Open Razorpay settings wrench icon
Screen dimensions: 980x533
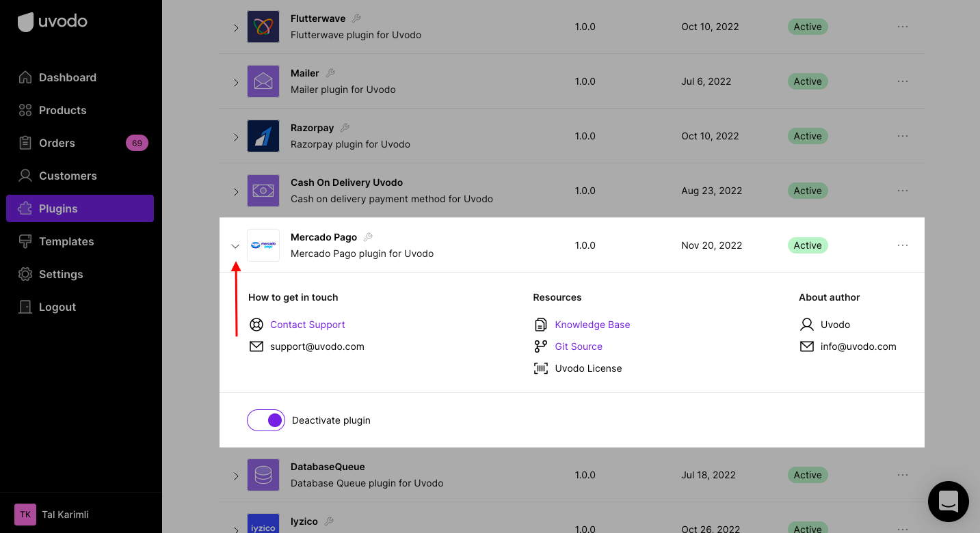[x=345, y=128]
